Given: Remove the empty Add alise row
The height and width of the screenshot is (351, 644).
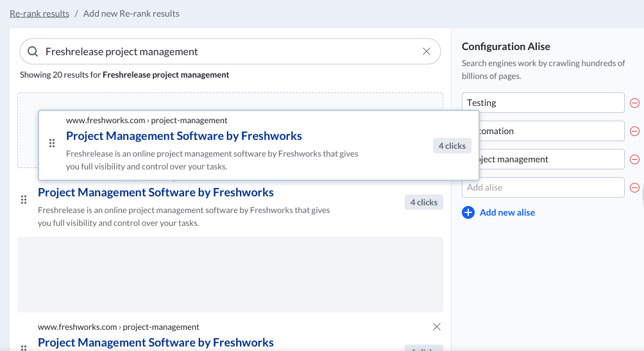Looking at the screenshot, I should click(634, 188).
